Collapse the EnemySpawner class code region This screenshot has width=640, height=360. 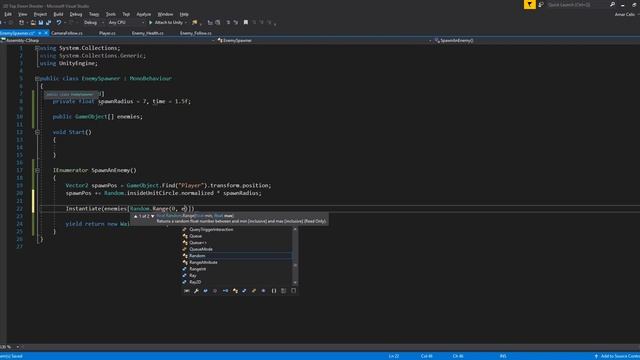(x=37, y=78)
